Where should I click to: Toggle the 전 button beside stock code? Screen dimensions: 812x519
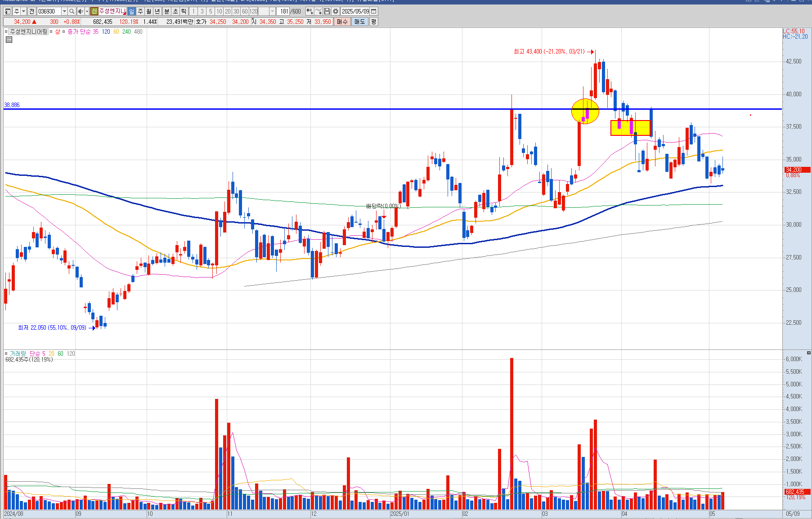click(x=32, y=11)
